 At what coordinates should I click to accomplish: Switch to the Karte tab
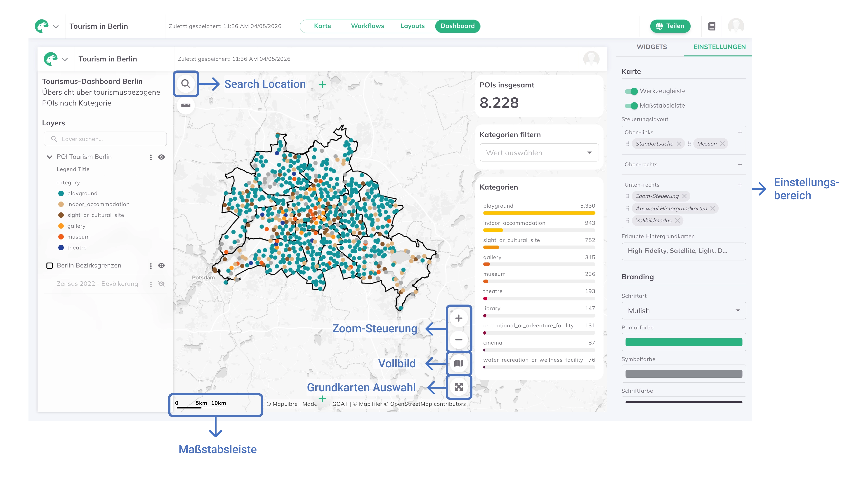pos(322,26)
